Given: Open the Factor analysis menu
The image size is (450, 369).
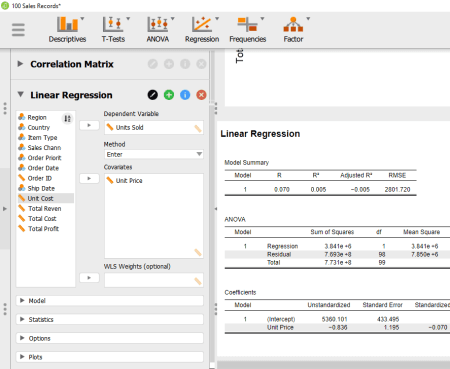Looking at the screenshot, I should coord(294,29).
